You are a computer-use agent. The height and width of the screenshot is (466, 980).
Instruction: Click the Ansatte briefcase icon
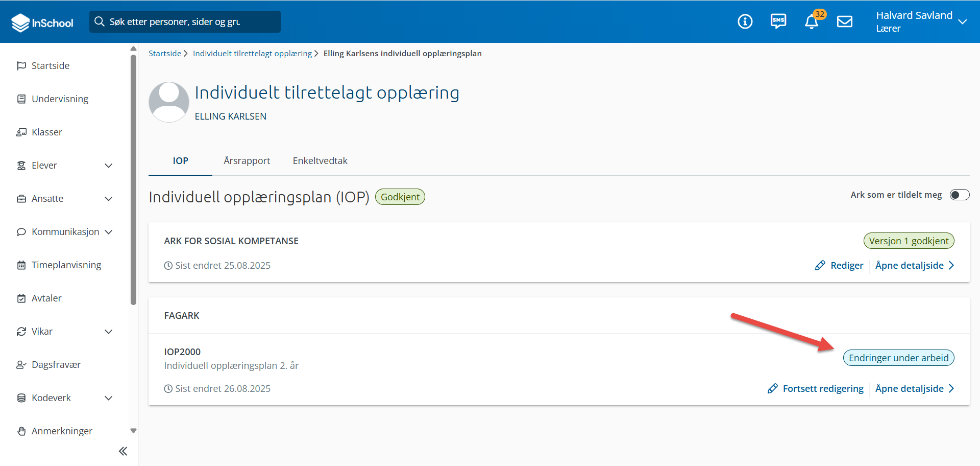pos(21,198)
